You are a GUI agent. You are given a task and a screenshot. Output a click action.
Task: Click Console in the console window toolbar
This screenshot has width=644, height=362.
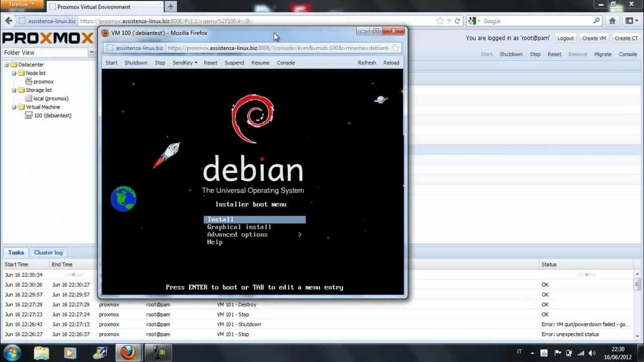[x=286, y=63]
